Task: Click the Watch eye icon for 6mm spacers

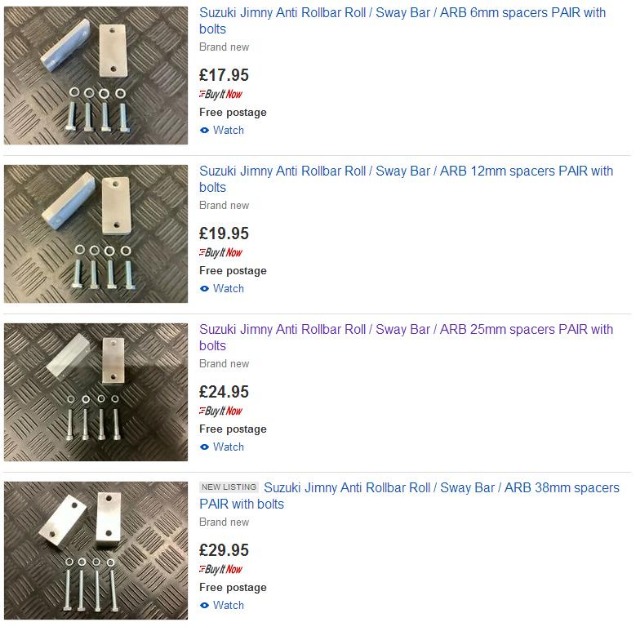Action: [x=205, y=130]
